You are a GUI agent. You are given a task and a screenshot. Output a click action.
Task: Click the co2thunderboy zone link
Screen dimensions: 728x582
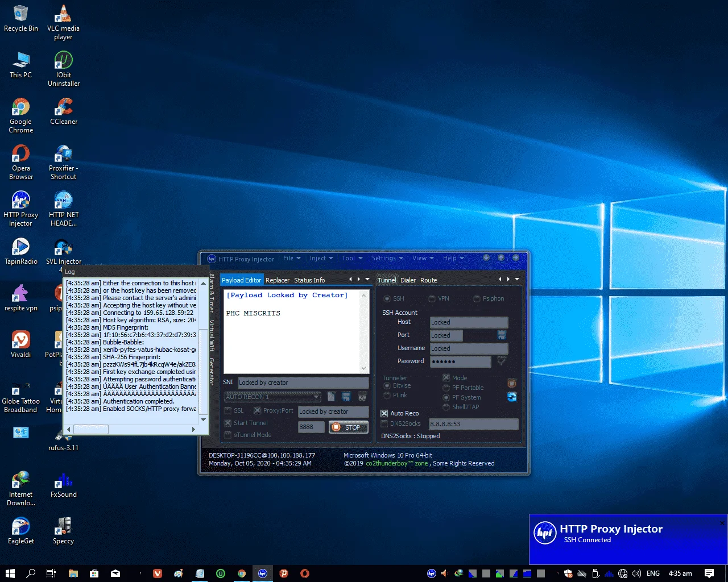[x=397, y=463]
